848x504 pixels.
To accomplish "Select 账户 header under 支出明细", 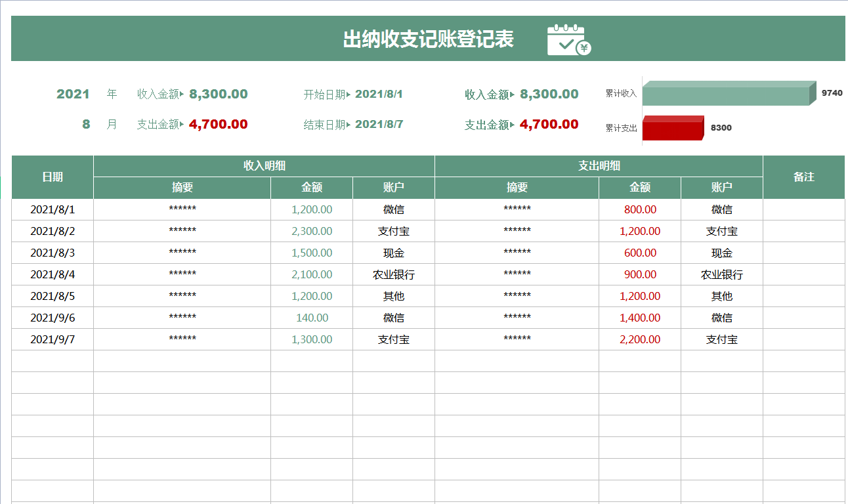I will click(722, 188).
